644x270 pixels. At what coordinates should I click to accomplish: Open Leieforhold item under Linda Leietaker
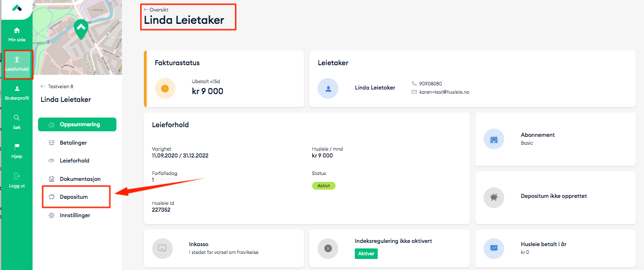(x=74, y=161)
